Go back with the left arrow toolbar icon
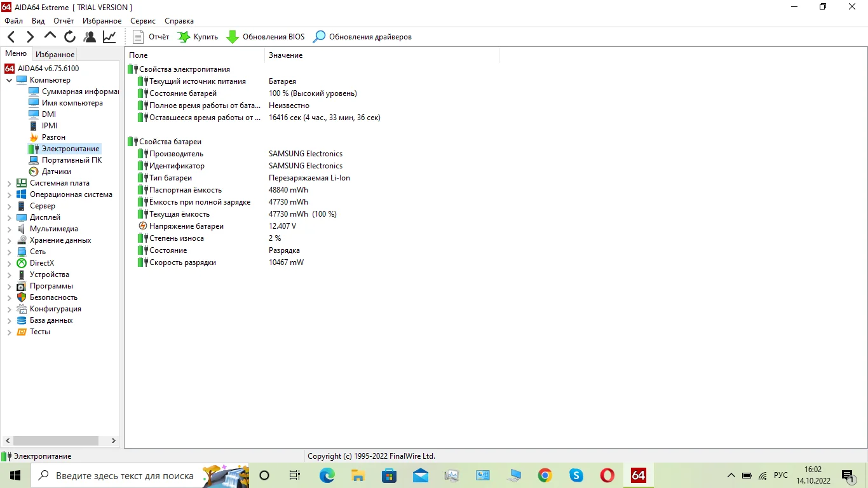The image size is (868, 488). pos(11,37)
